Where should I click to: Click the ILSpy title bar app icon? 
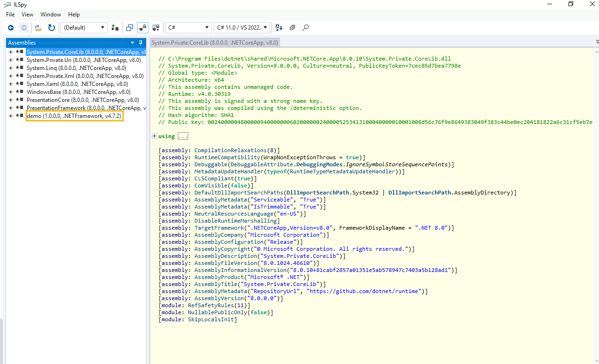coord(8,4)
